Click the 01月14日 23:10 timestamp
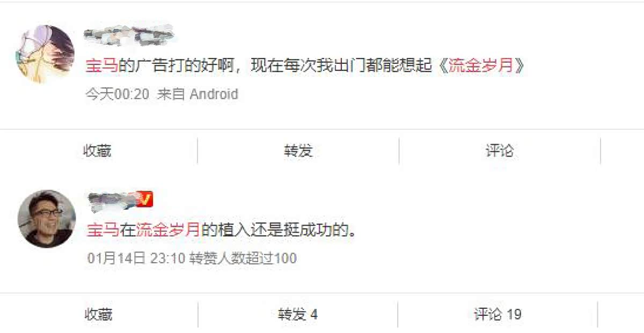This screenshot has height=333, width=644. pyautogui.click(x=136, y=258)
